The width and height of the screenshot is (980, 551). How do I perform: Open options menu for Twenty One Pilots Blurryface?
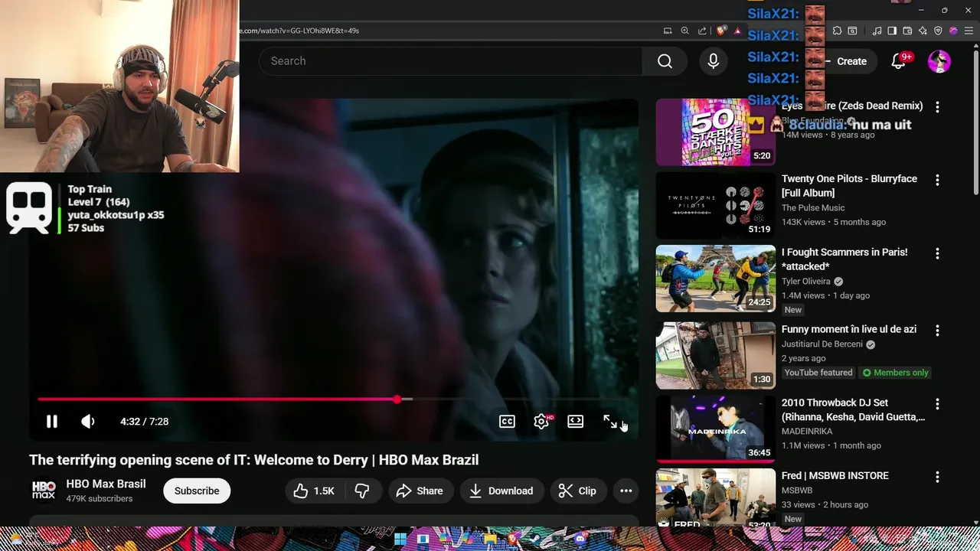point(937,180)
